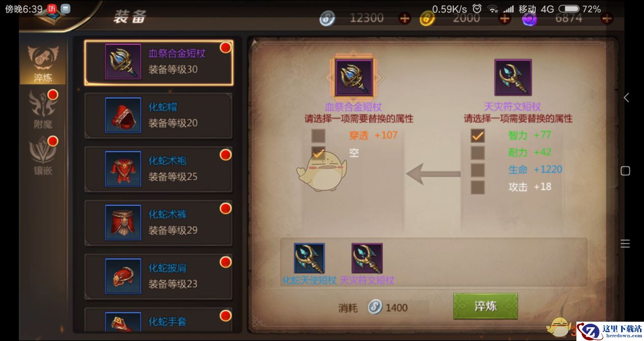Switch to the 附魔 enchant tab
This screenshot has width=644, height=341.
[x=43, y=108]
